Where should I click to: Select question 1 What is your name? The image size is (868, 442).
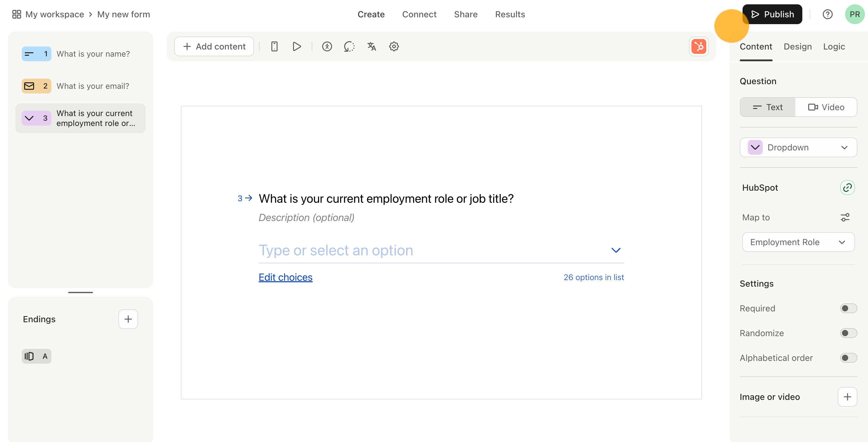81,54
